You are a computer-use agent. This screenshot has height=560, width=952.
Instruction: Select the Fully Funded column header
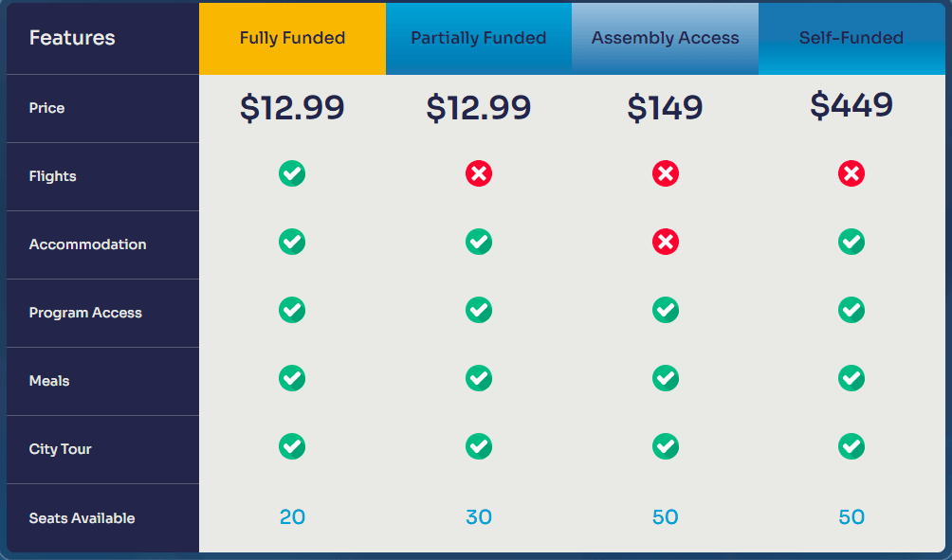[x=292, y=39]
